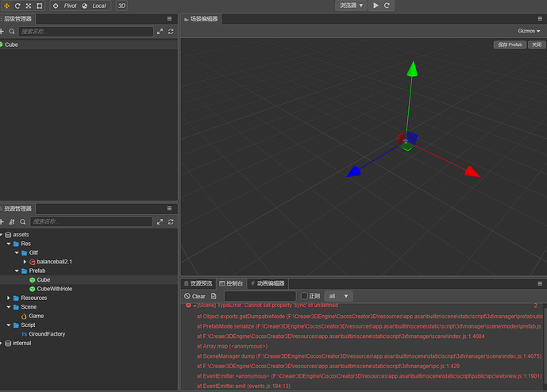
Task: Collapse the Prefab folder
Action: click(x=17, y=271)
